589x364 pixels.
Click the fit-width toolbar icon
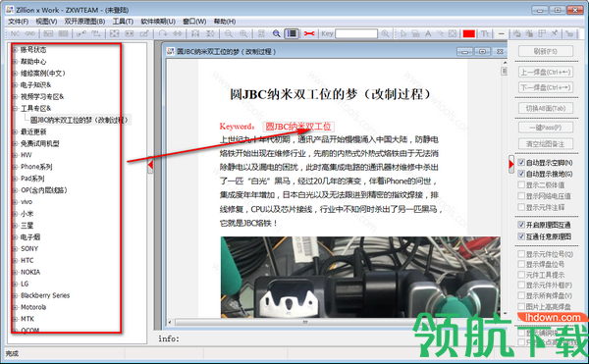[130, 33]
